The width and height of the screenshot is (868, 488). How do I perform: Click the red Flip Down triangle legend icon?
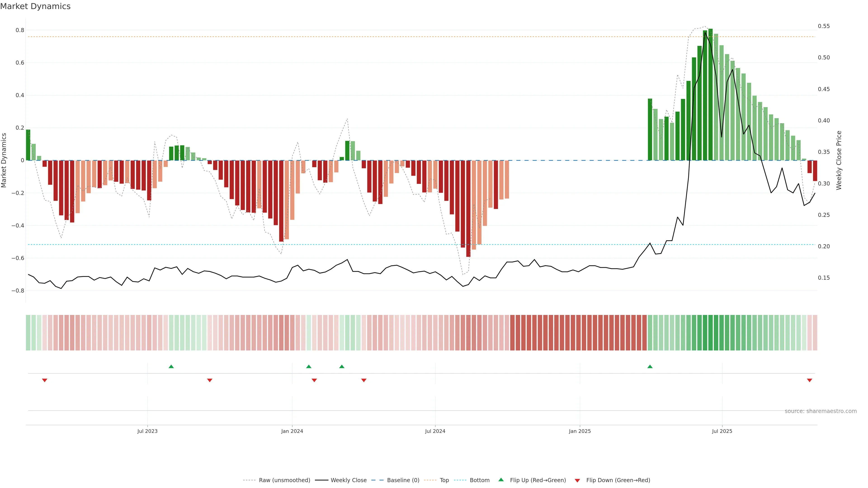point(577,480)
